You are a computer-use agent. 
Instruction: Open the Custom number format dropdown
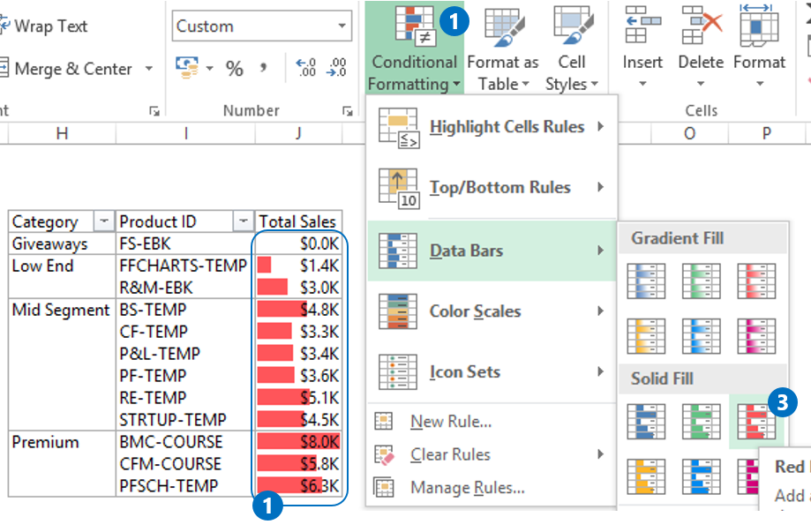pyautogui.click(x=342, y=26)
